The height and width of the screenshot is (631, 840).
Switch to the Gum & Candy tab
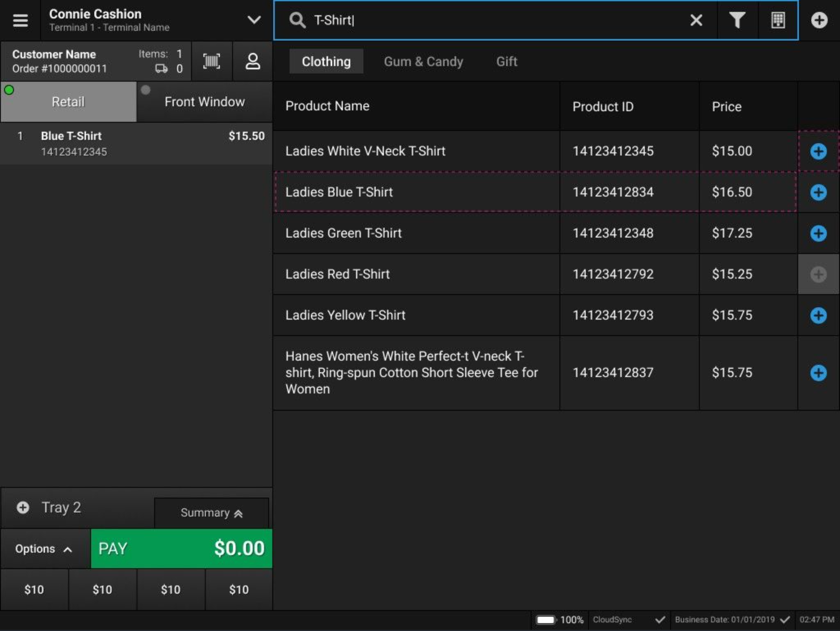(423, 61)
